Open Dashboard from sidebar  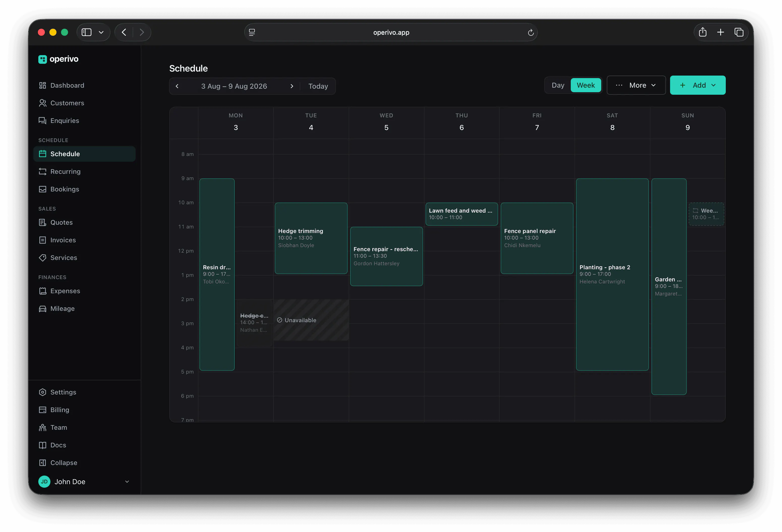click(x=84, y=85)
